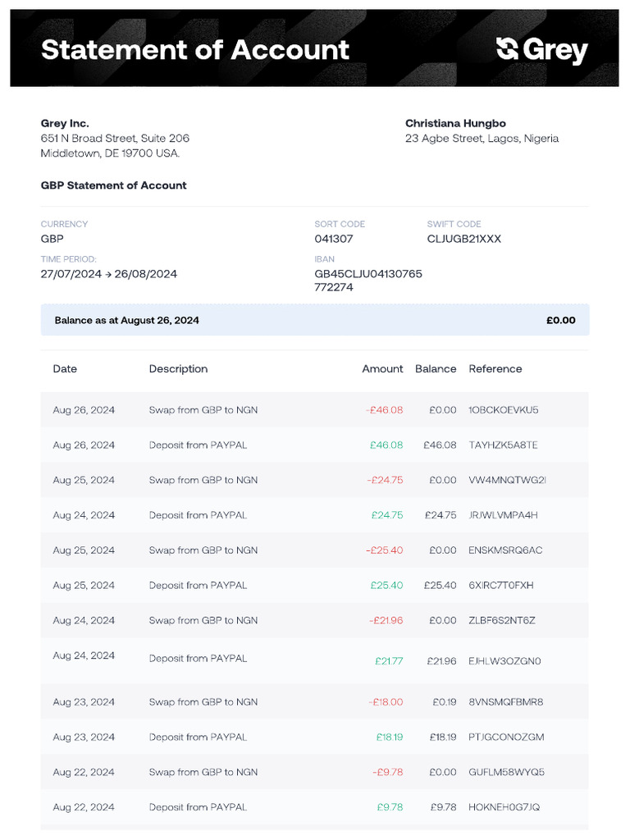Viewport: 630px width, 840px height.
Task: Click the £21.77 deposit amount
Action: [389, 661]
